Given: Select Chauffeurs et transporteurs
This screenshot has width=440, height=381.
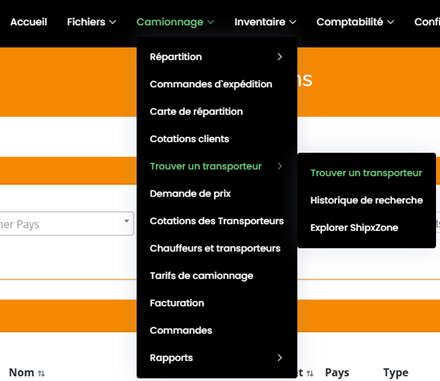Looking at the screenshot, I should 215,248.
